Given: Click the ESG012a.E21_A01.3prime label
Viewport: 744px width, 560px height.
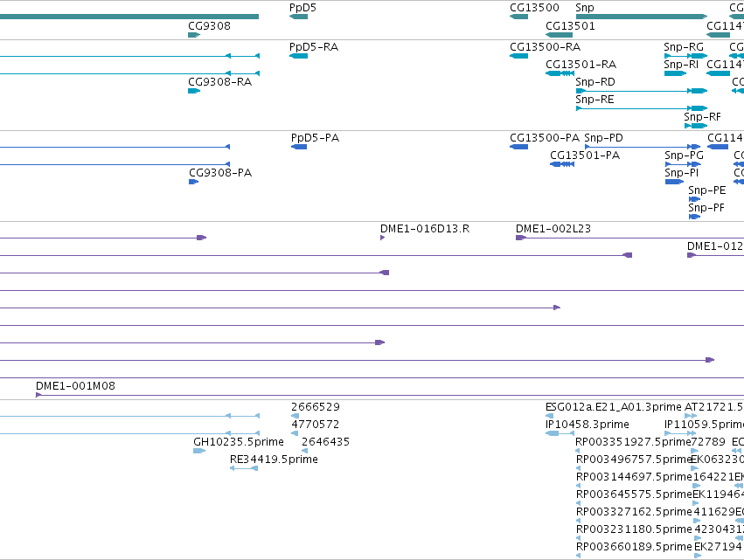Looking at the screenshot, I should tap(614, 407).
